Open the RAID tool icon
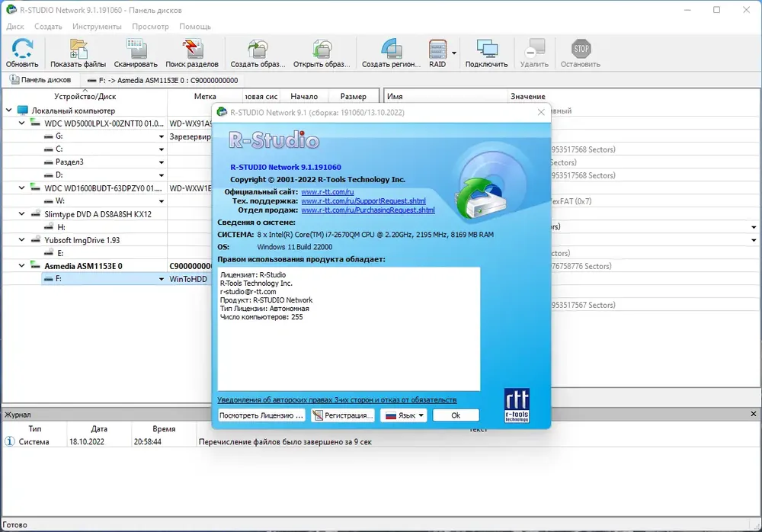 (437, 53)
